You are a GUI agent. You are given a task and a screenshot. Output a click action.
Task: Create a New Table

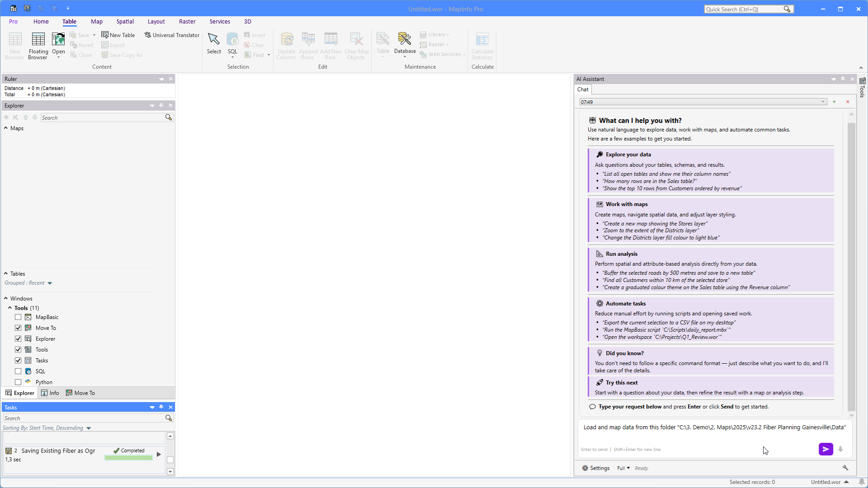coord(118,35)
